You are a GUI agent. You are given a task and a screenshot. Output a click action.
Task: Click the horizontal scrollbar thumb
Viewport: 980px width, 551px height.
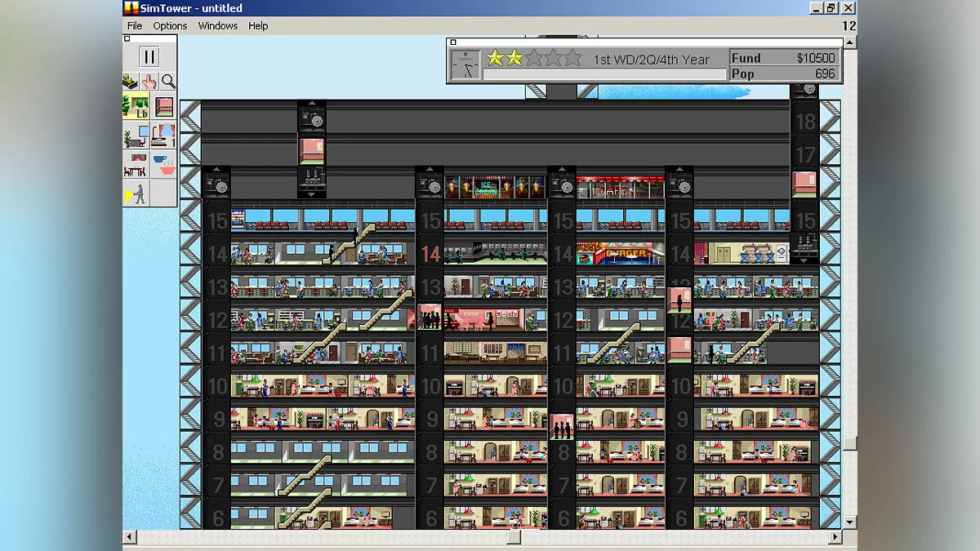[x=514, y=536]
